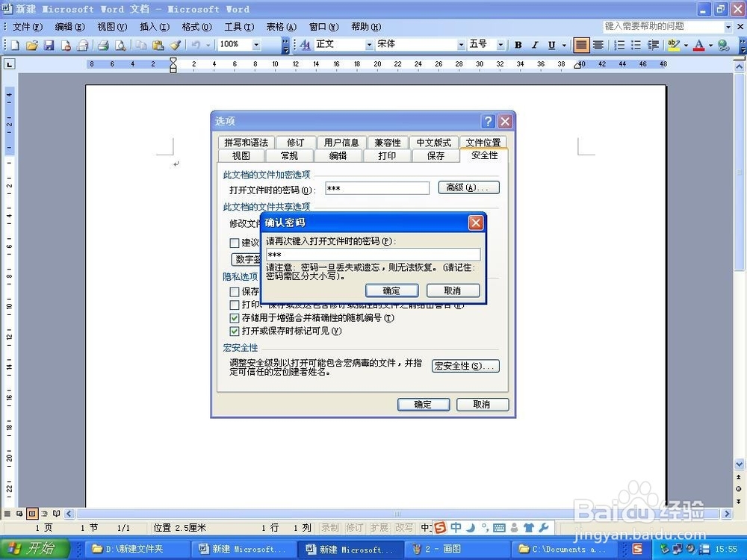Click the Print Preview magnifier icon

tap(120, 46)
